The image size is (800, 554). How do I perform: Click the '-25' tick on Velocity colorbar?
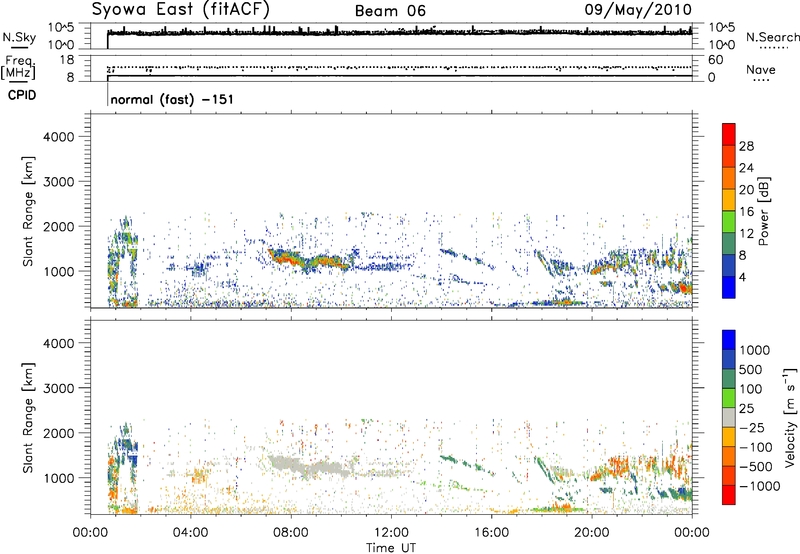tap(752, 427)
